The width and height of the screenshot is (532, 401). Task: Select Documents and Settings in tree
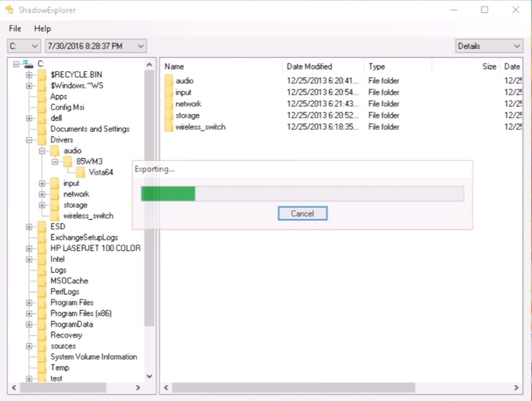(x=90, y=129)
